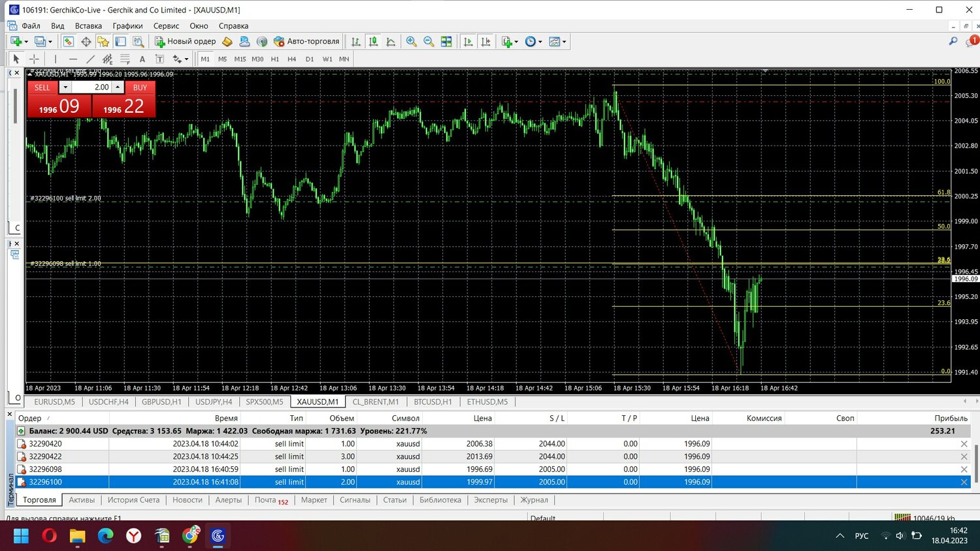Toggle the Market Watch window icon
This screenshot has width=980, height=551.
69,41
